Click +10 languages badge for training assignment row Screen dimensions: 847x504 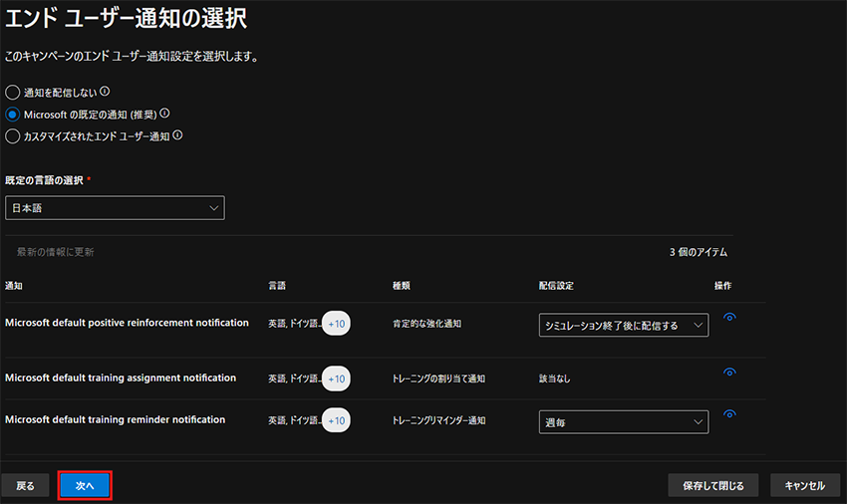(x=336, y=378)
